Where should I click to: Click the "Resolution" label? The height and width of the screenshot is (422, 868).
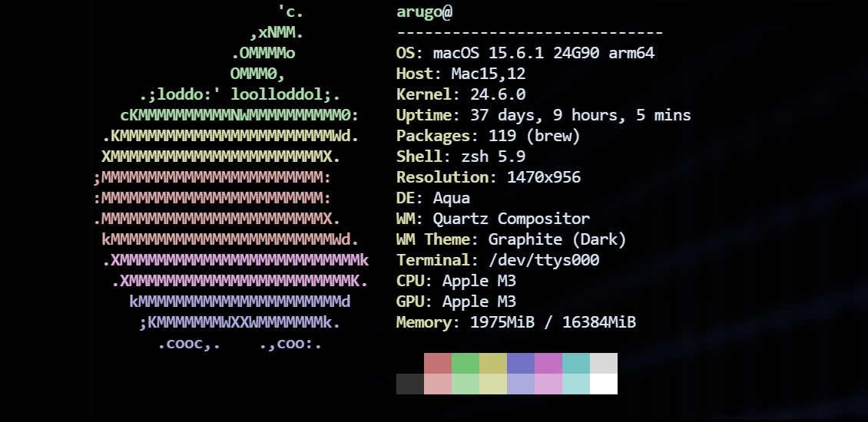tap(442, 177)
